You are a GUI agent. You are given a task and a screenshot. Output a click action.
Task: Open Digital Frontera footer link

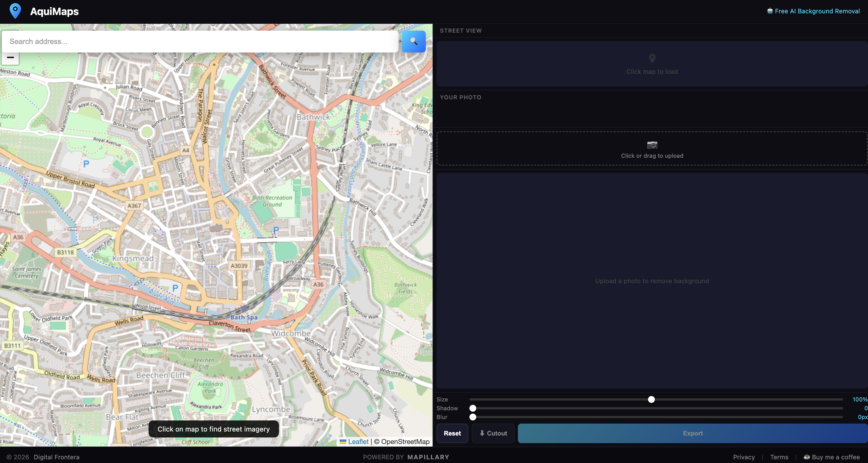point(57,457)
